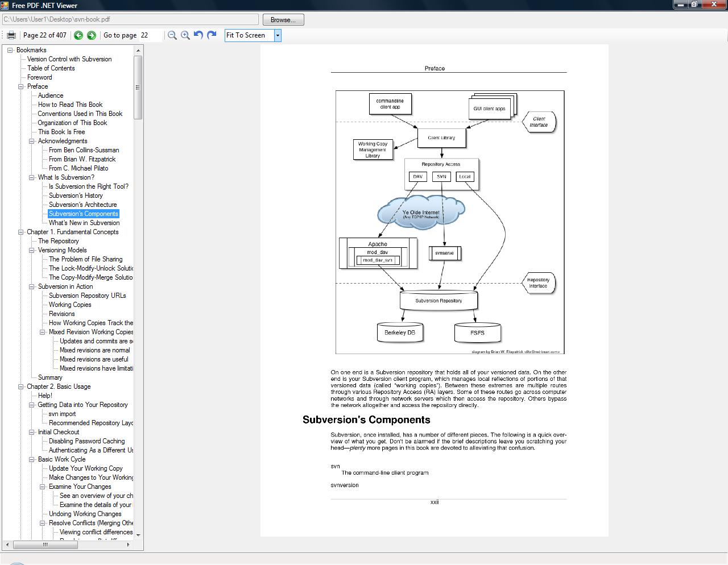This screenshot has width=728, height=565.
Task: Open the Table of Contents bookmark
Action: (x=51, y=68)
